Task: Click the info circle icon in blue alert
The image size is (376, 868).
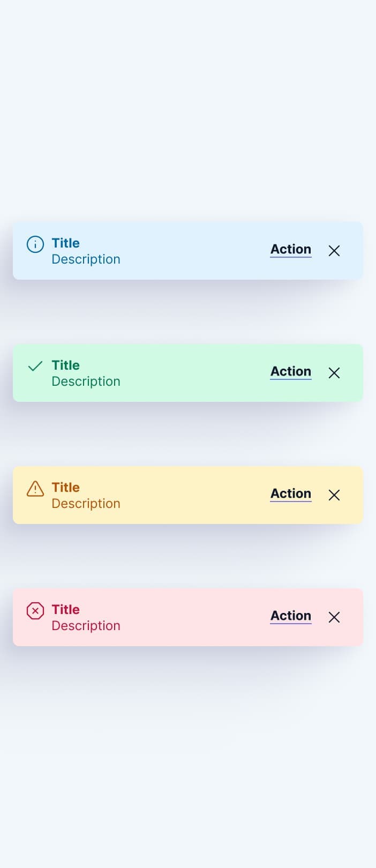Action: [35, 244]
